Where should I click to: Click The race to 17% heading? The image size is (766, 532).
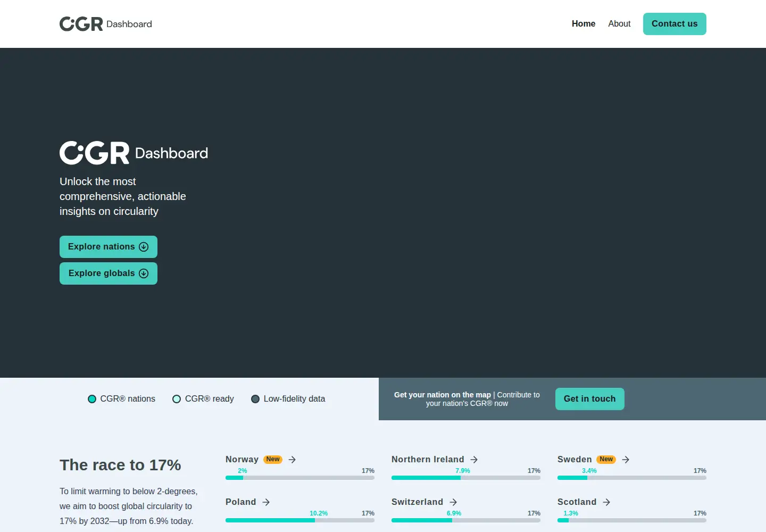pyautogui.click(x=120, y=465)
